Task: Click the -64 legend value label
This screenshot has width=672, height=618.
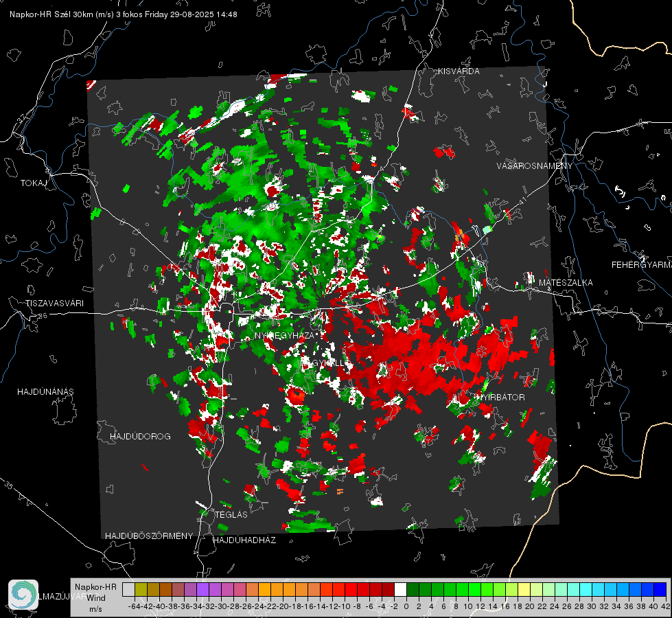Action: pos(134,606)
